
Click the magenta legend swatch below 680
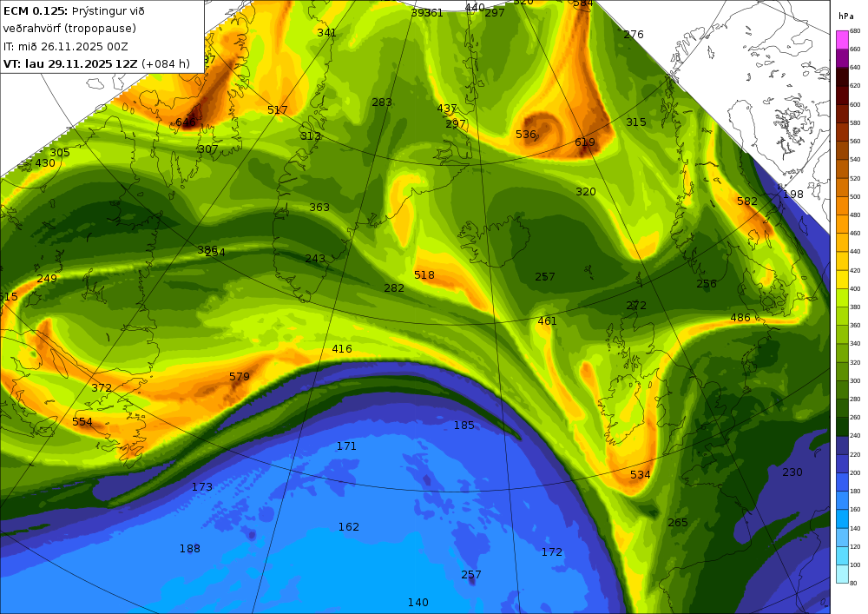[842, 40]
